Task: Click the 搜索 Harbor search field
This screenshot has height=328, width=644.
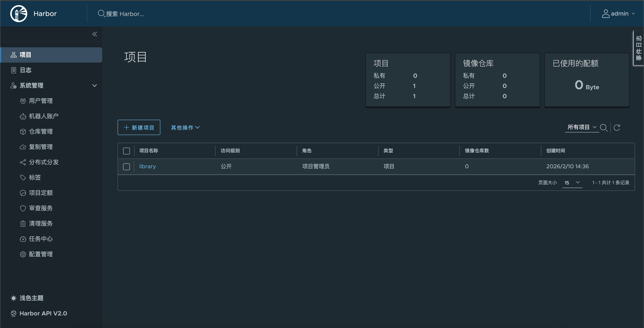Action: pyautogui.click(x=125, y=14)
